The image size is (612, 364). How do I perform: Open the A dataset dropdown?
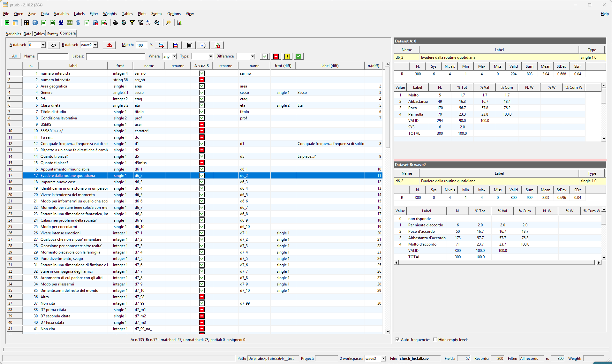[43, 45]
